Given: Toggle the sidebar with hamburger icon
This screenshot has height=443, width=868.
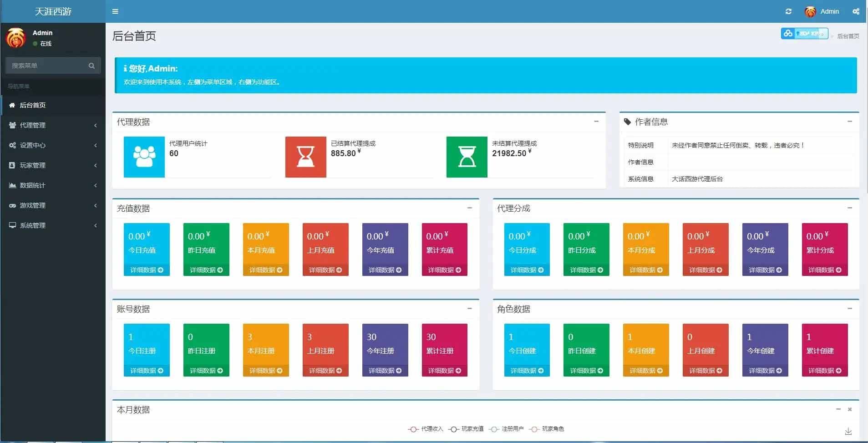Looking at the screenshot, I should coord(115,11).
